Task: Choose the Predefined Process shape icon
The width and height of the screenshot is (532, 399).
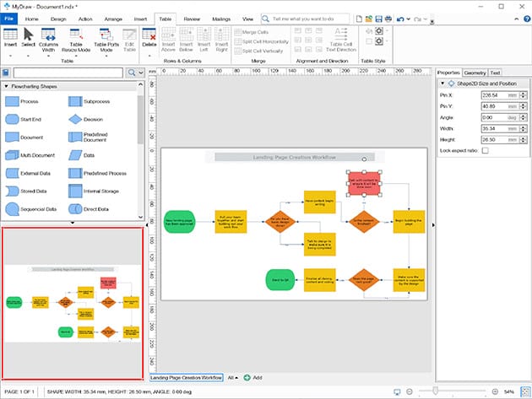Action: pos(75,173)
